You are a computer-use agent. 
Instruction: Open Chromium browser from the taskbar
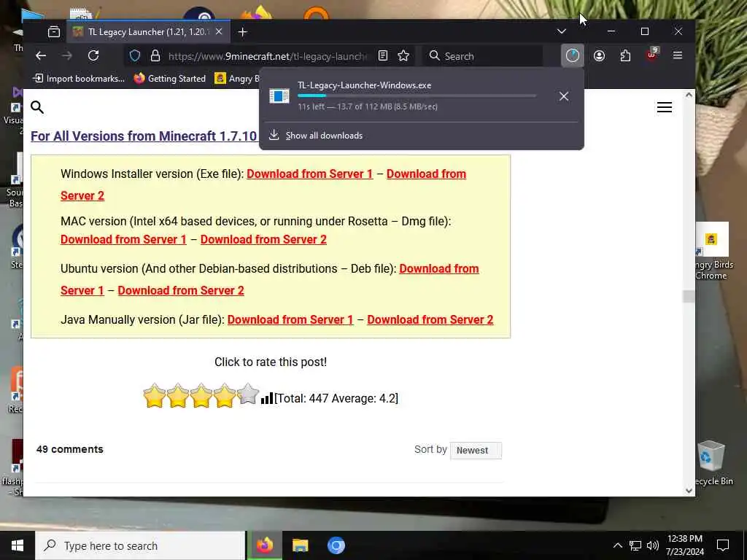pyautogui.click(x=336, y=545)
